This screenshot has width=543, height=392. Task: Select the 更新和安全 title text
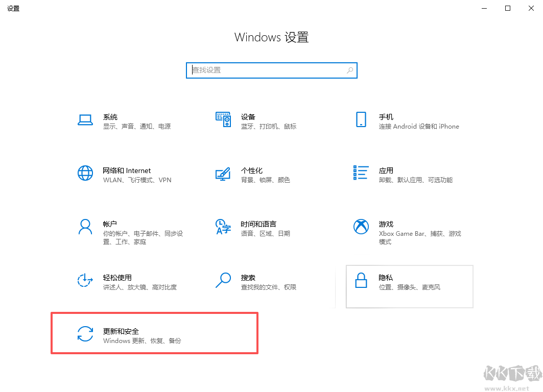[x=121, y=331]
